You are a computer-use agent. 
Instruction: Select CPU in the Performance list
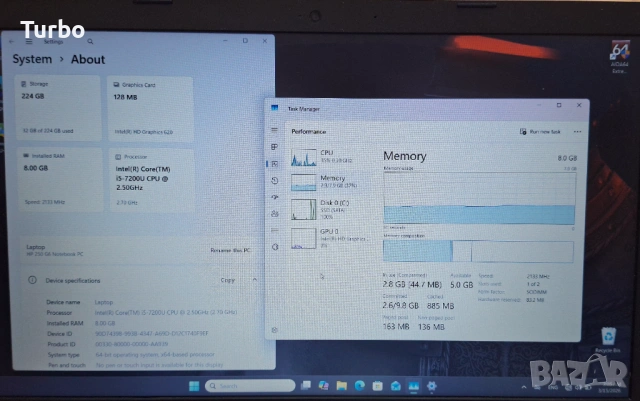coord(331,157)
